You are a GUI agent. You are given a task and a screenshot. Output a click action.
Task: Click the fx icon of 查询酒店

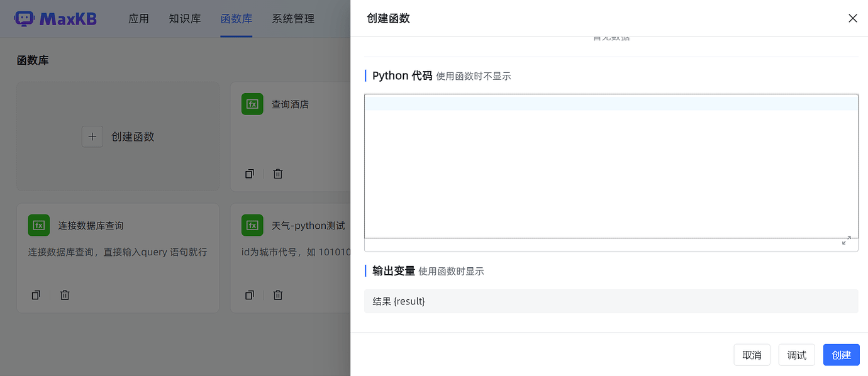[252, 104]
